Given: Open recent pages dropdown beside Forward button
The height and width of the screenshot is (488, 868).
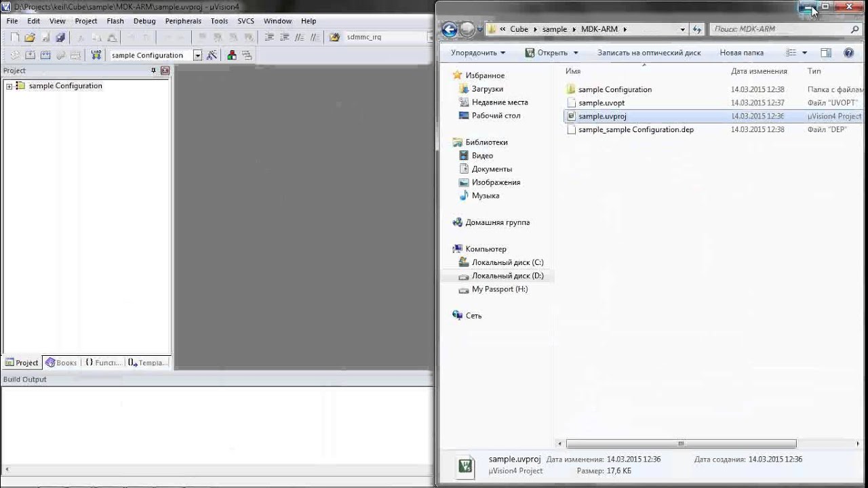Looking at the screenshot, I should [x=479, y=29].
